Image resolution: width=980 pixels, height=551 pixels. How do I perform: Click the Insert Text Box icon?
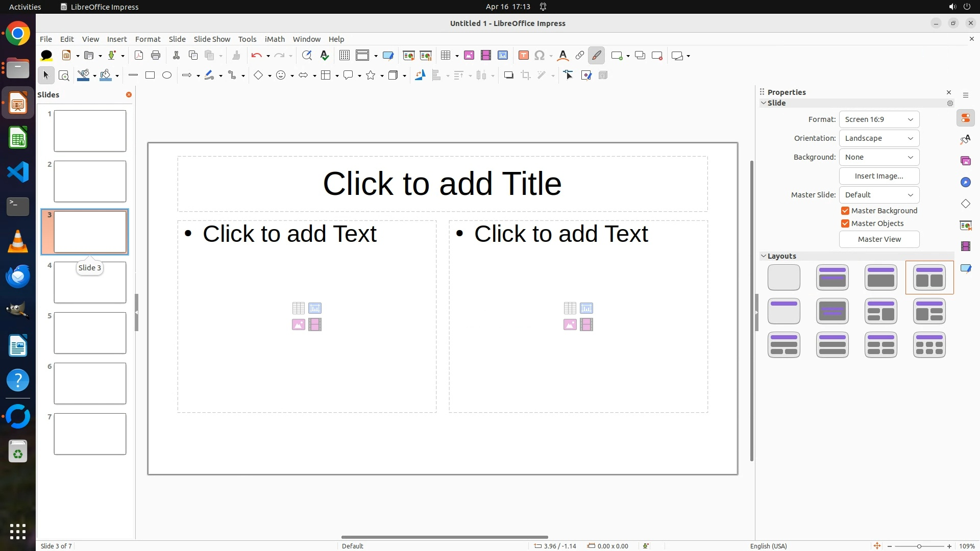point(523,56)
